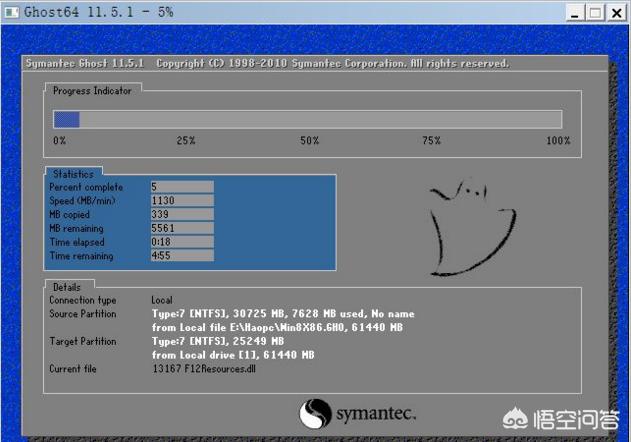Click the Speed value 1130
Screen dimensions: 631x442
[x=182, y=200]
